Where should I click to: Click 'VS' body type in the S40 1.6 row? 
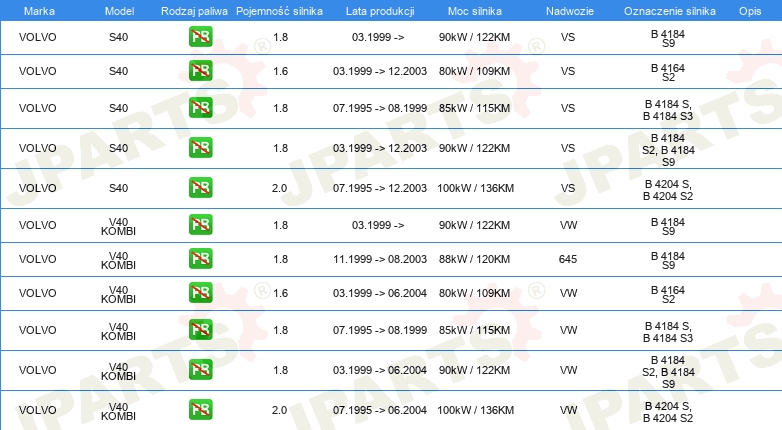tap(568, 71)
